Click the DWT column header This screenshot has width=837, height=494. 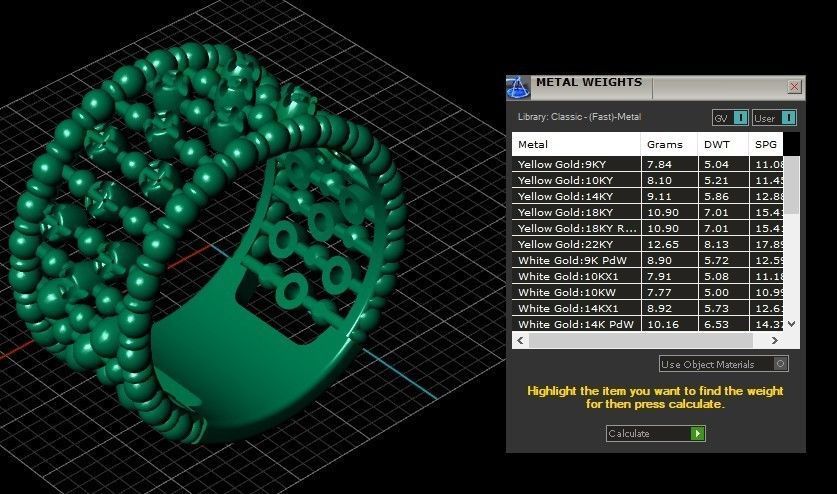click(x=723, y=144)
